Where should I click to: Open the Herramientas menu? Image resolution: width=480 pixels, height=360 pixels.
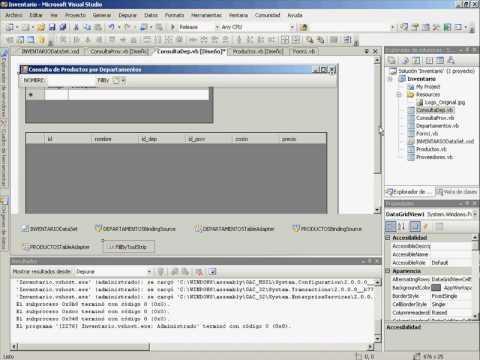[x=206, y=15]
